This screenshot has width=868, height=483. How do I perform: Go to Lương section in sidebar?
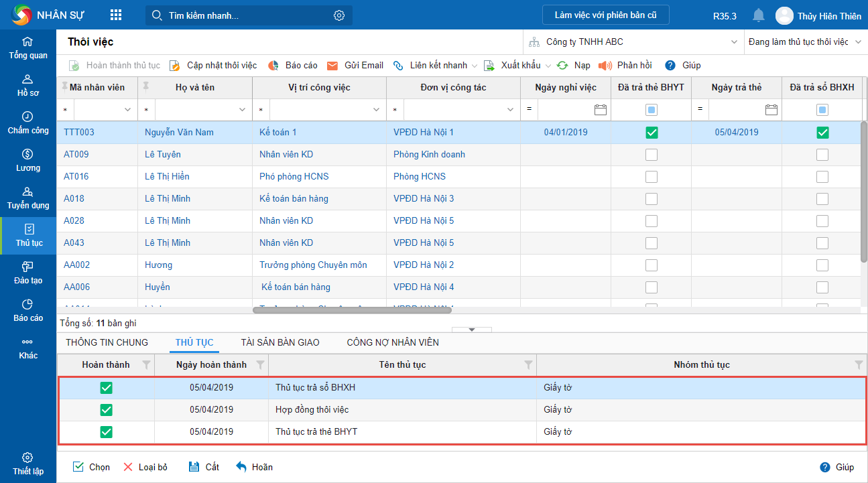tap(28, 160)
